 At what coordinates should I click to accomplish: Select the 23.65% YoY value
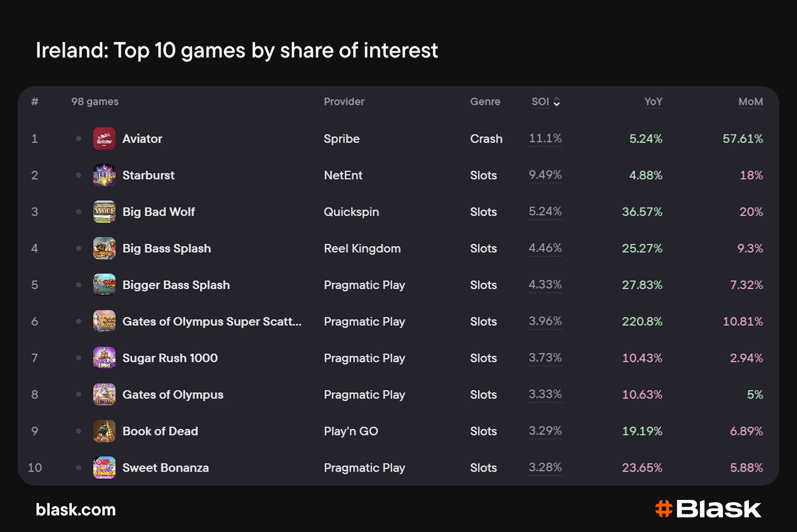point(642,467)
